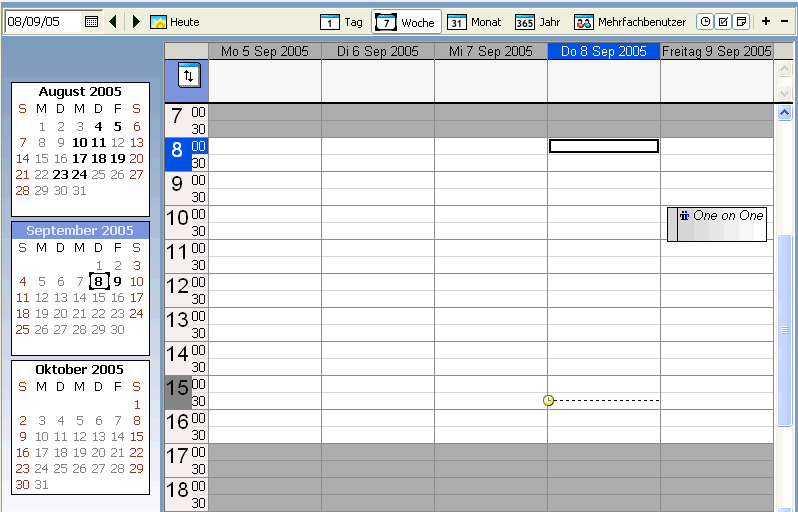798x512 pixels.
Task: Go to the next week arrow
Action: click(136, 22)
